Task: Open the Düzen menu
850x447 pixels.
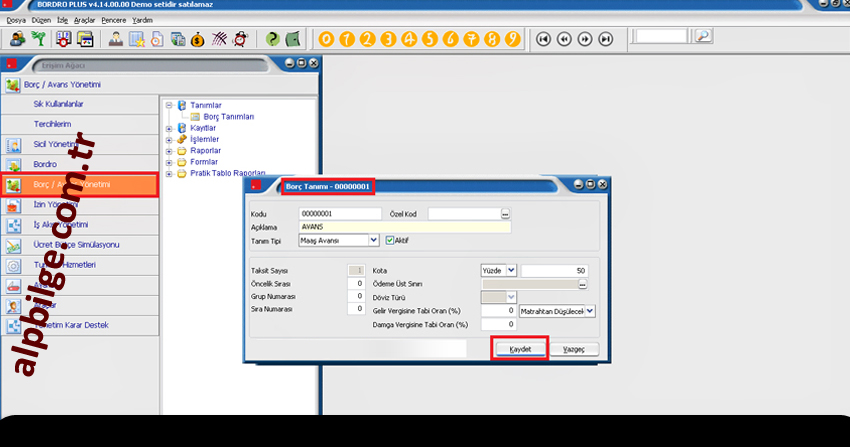Action: (x=41, y=19)
